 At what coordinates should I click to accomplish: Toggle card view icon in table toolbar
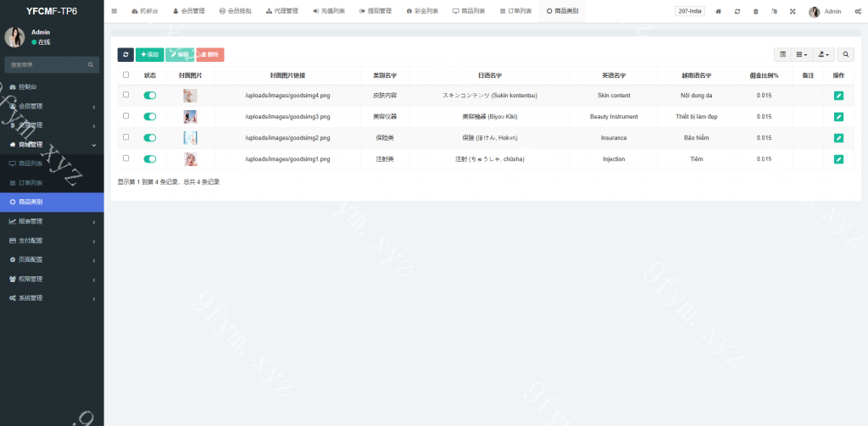click(782, 54)
